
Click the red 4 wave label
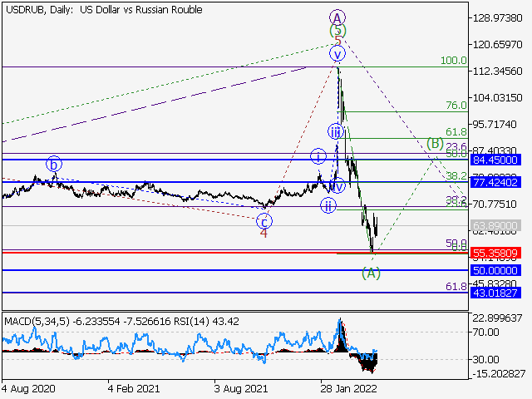coord(264,233)
